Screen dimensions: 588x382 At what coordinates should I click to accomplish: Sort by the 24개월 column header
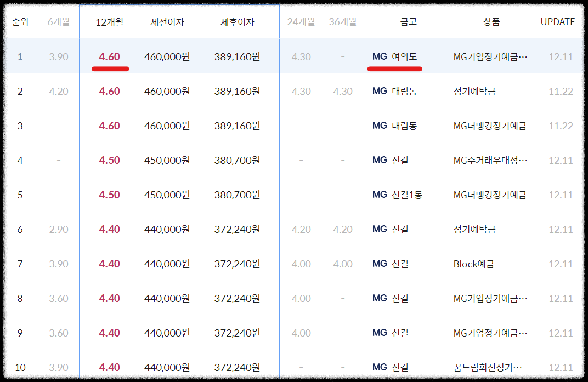(x=301, y=22)
